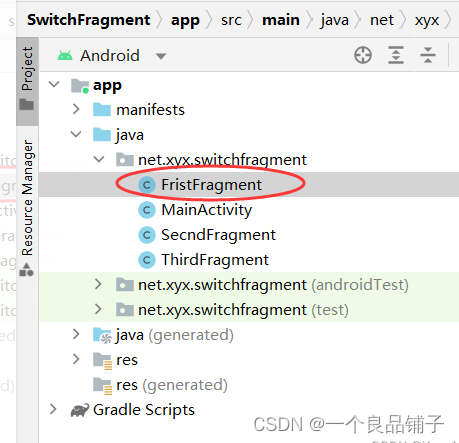Click the FristFragment class icon
Image resolution: width=459 pixels, height=443 pixels.
(147, 185)
